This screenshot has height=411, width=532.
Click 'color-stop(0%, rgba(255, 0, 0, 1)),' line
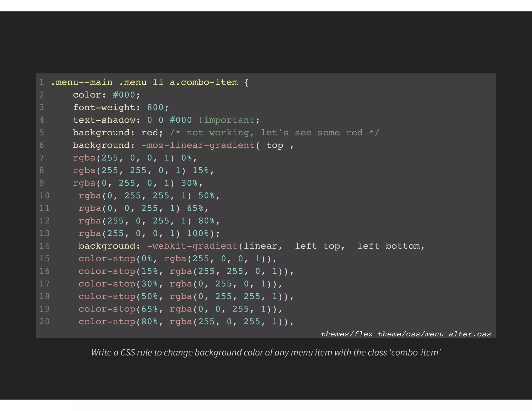(178, 259)
